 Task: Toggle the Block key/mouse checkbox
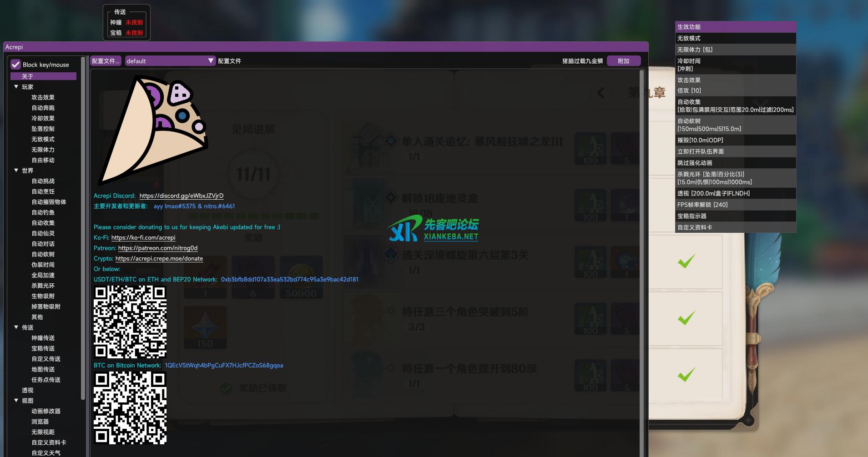tap(16, 65)
